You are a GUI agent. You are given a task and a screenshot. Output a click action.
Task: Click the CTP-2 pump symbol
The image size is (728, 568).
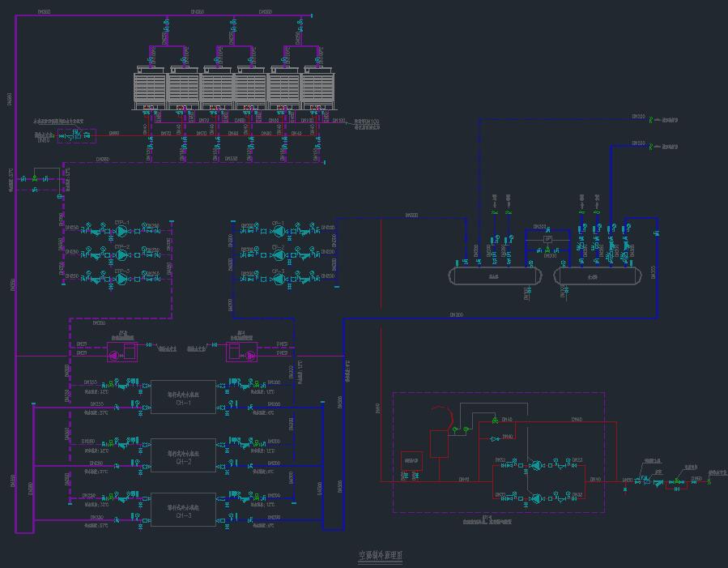click(121, 254)
